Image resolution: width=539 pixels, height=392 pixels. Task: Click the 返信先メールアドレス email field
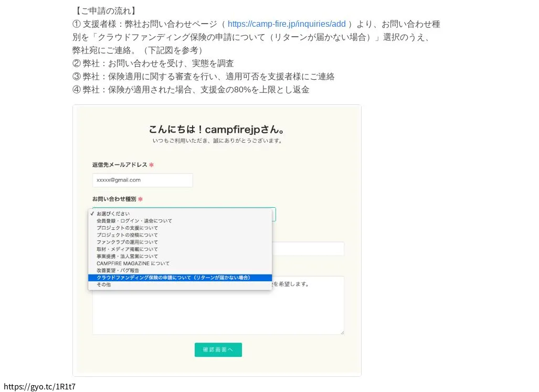point(142,180)
